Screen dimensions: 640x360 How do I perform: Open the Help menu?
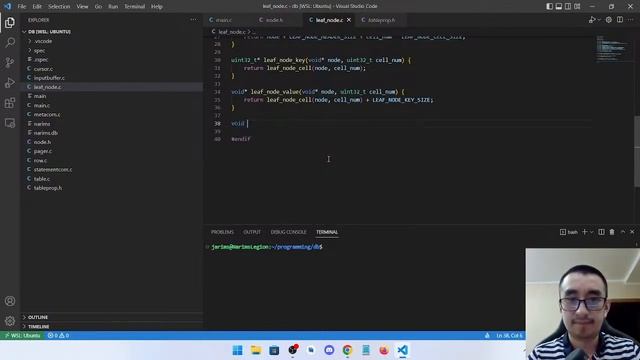pyautogui.click(x=157, y=6)
